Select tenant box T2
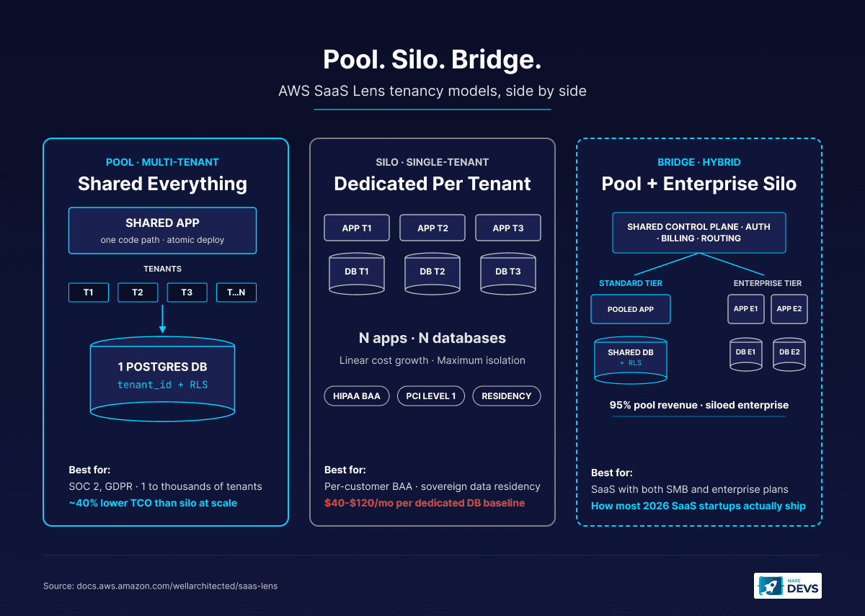 [x=138, y=293]
